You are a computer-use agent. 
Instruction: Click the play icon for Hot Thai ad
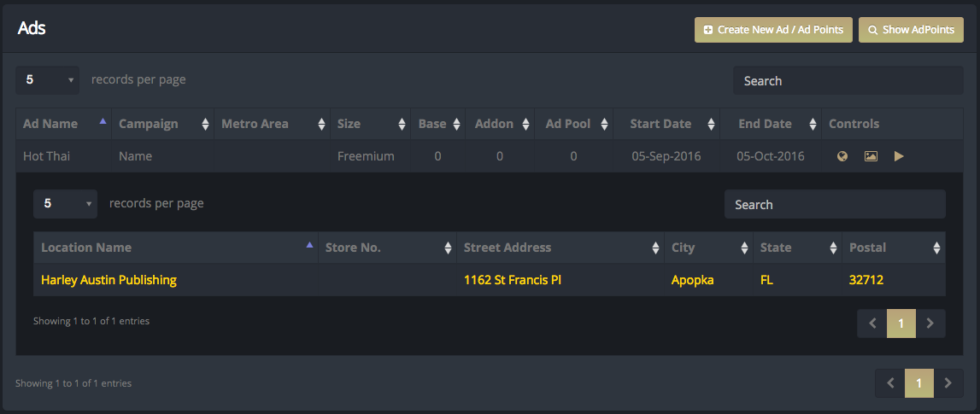(899, 156)
